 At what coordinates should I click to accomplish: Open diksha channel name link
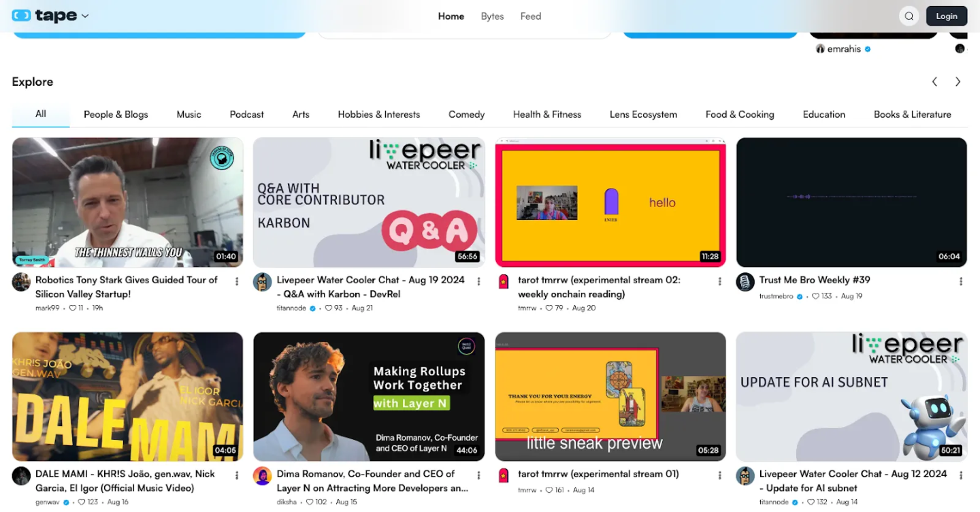(288, 502)
